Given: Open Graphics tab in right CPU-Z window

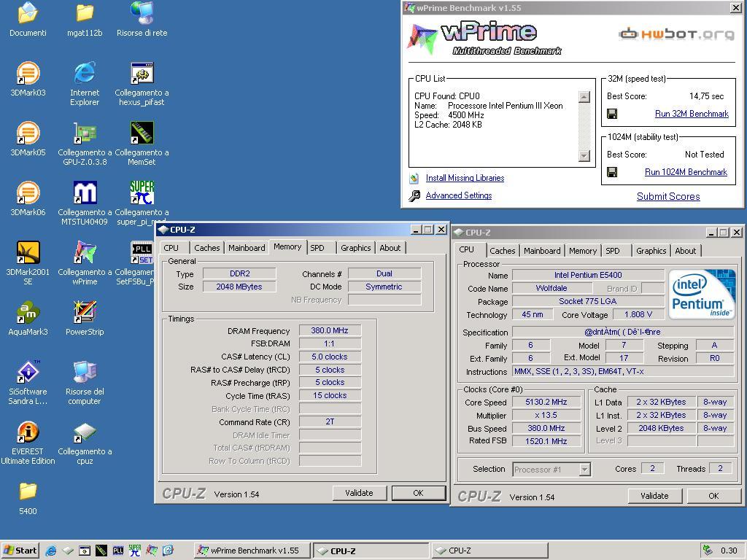Looking at the screenshot, I should pos(651,251).
